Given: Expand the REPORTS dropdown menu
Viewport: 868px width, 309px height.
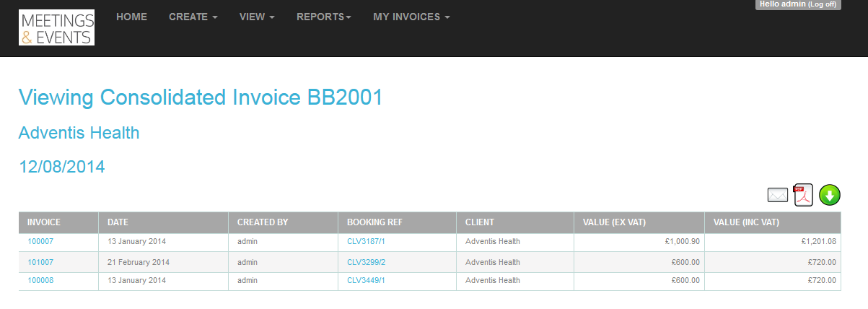Looking at the screenshot, I should tap(324, 17).
